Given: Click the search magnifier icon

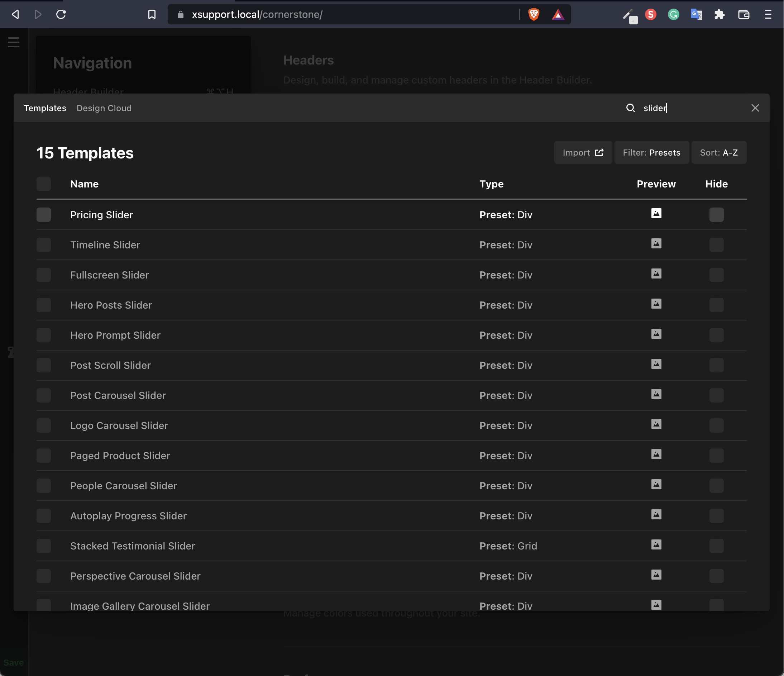Looking at the screenshot, I should [x=630, y=108].
